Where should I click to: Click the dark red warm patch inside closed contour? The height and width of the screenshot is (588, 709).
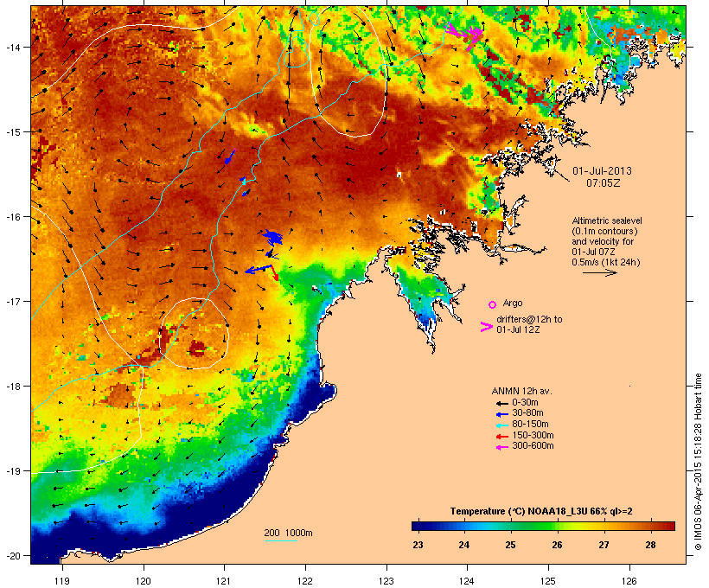(x=198, y=348)
